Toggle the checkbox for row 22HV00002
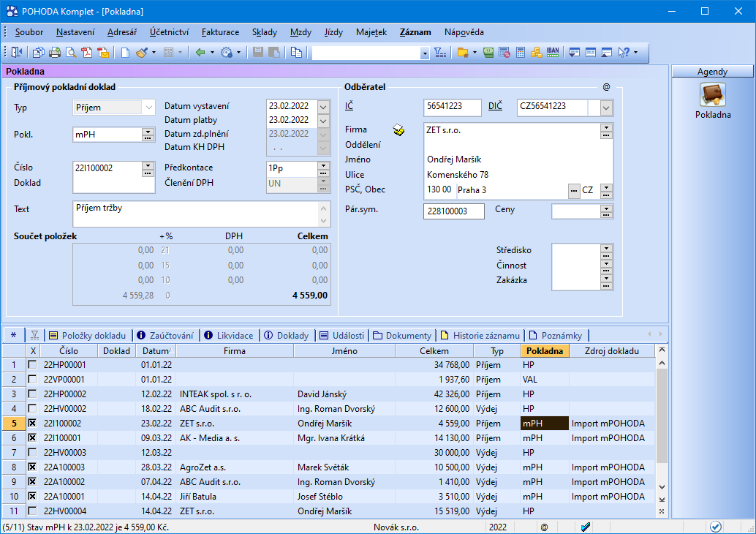Image resolution: width=756 pixels, height=534 pixels. [32, 409]
